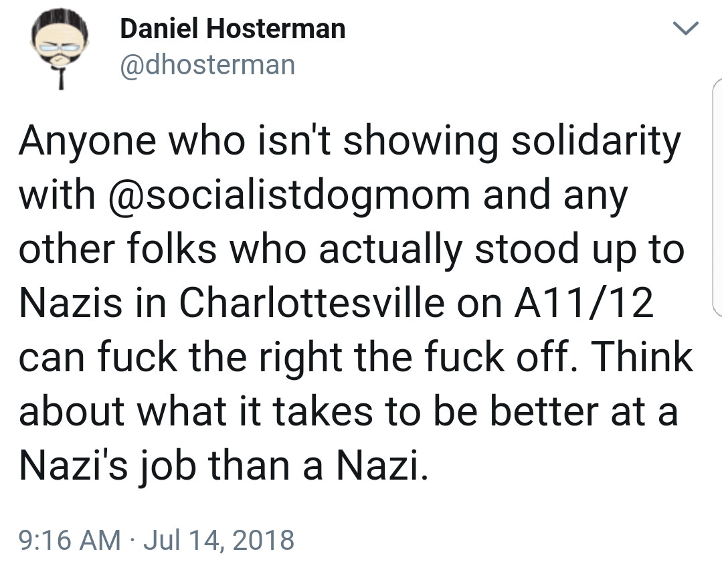
Task: Click the word solidarity in tweet
Action: tap(596, 141)
